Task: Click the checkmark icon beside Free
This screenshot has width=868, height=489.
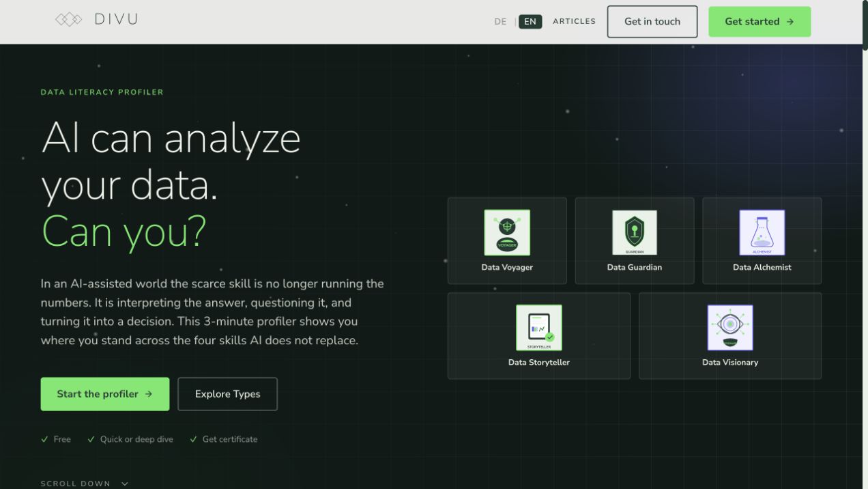Action: click(x=44, y=439)
